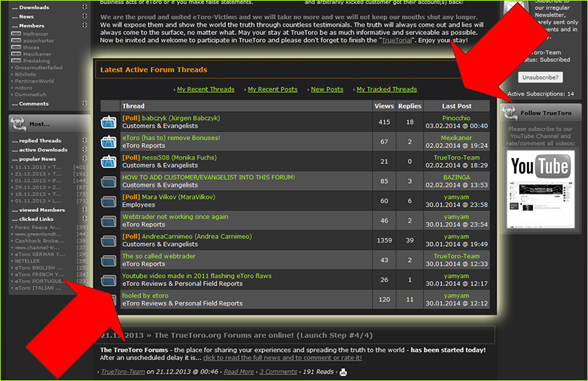Screen dimensions: 588x381
Task: Open 'My Tracked Threads' link
Action: click(x=387, y=89)
